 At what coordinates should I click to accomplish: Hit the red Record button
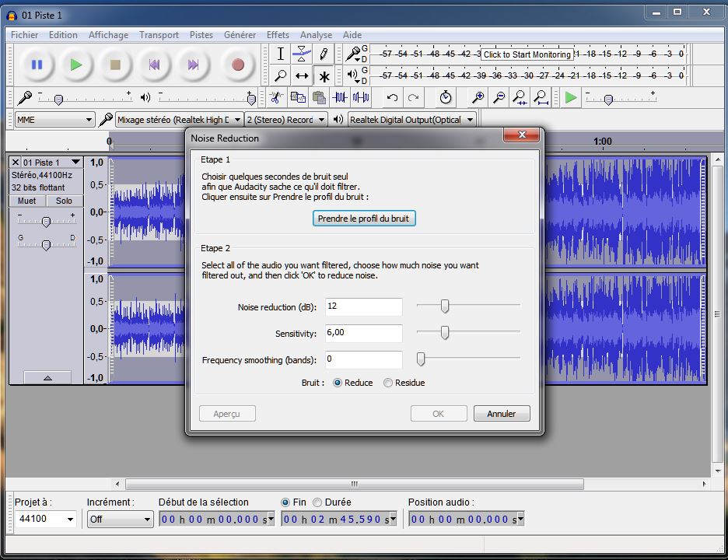pos(238,65)
